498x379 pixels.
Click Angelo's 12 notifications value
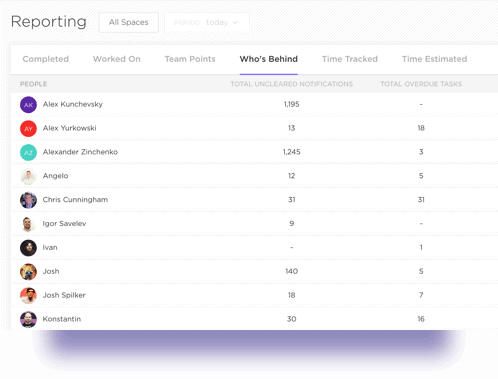click(292, 176)
